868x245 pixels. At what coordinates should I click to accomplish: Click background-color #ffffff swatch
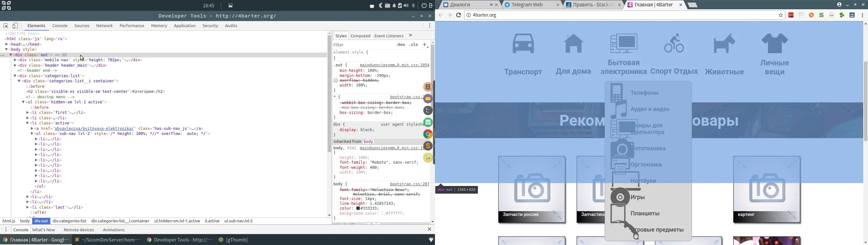pos(384,214)
